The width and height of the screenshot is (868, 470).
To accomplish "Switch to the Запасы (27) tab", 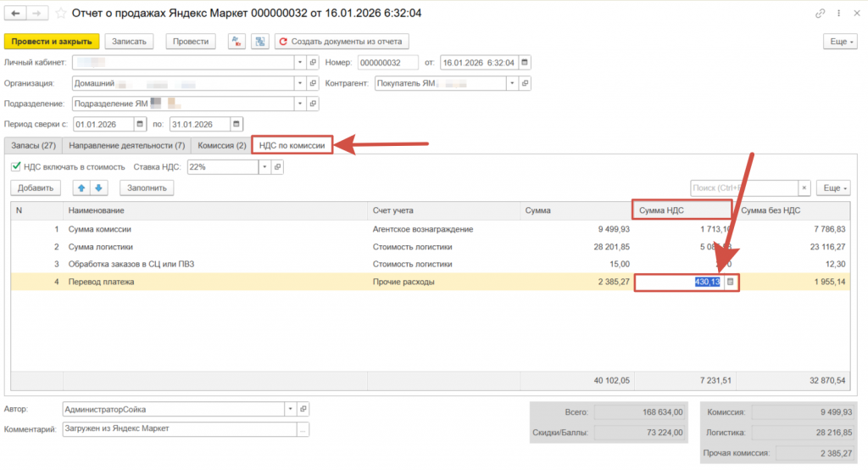I will (x=33, y=145).
